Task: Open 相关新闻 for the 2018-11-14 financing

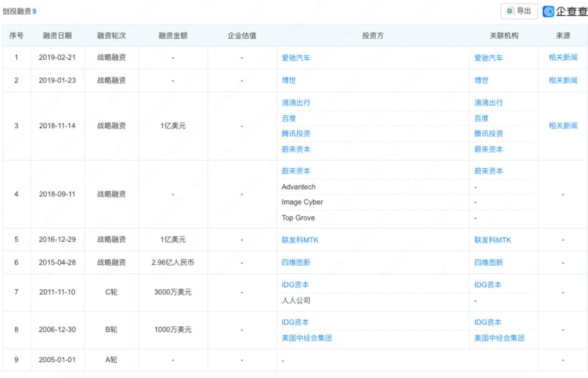Action: (x=562, y=126)
